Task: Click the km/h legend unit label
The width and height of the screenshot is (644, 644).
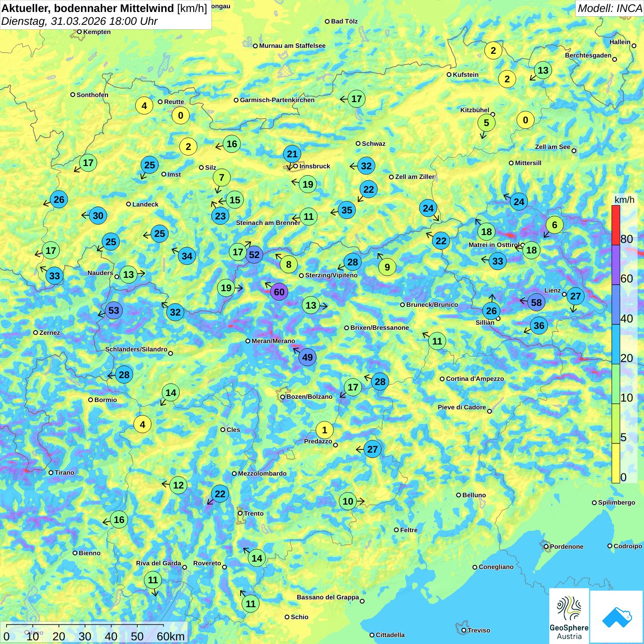Action: [624, 199]
